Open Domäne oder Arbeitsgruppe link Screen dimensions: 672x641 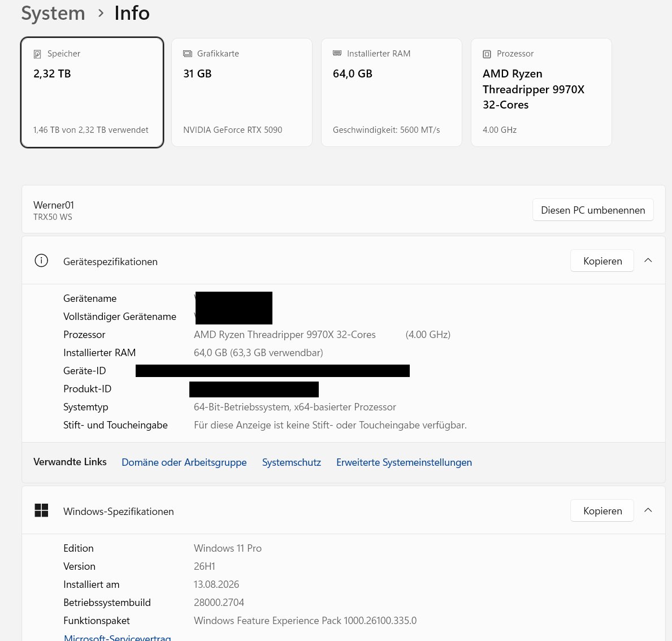point(184,462)
